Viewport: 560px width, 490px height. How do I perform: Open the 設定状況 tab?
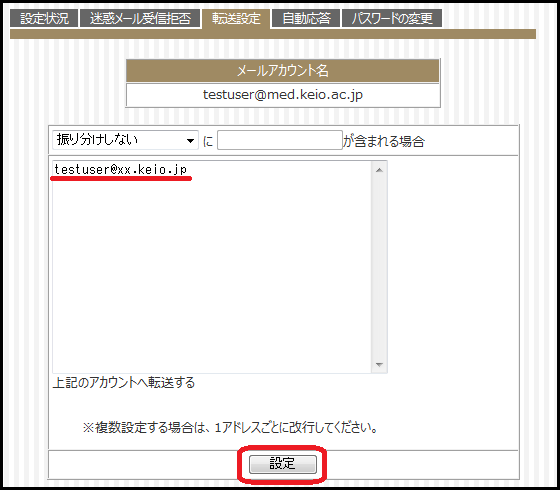click(x=44, y=18)
